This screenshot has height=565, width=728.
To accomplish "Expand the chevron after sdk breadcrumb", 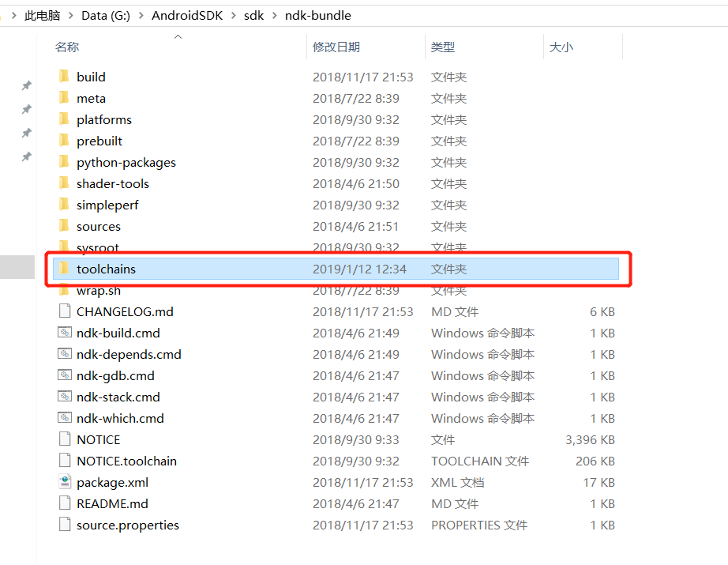I will pyautogui.click(x=275, y=14).
